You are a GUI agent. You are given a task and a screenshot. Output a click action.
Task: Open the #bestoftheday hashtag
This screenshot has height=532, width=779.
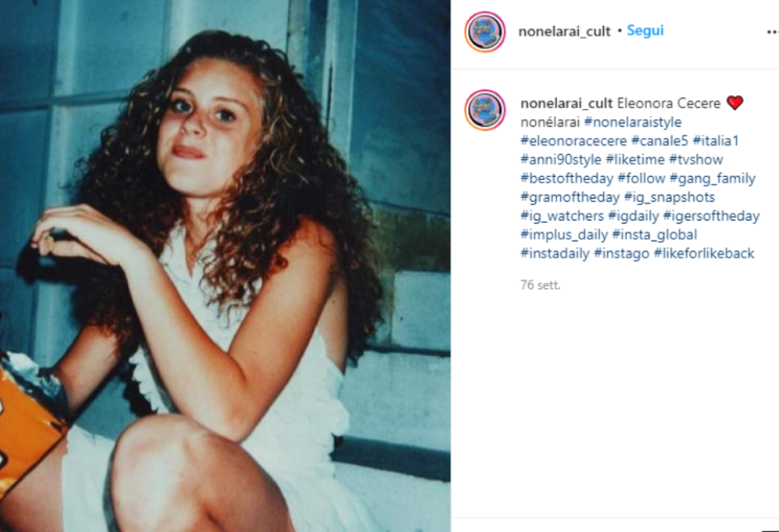click(x=566, y=178)
